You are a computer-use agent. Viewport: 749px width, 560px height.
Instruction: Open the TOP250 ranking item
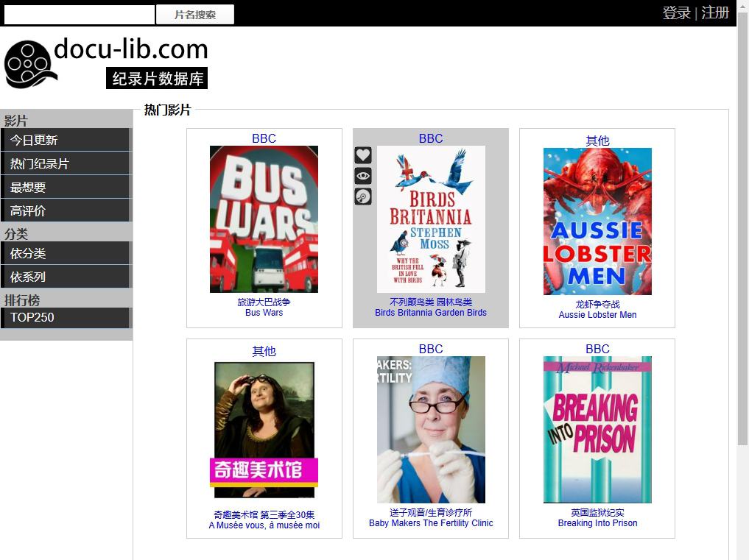[66, 317]
